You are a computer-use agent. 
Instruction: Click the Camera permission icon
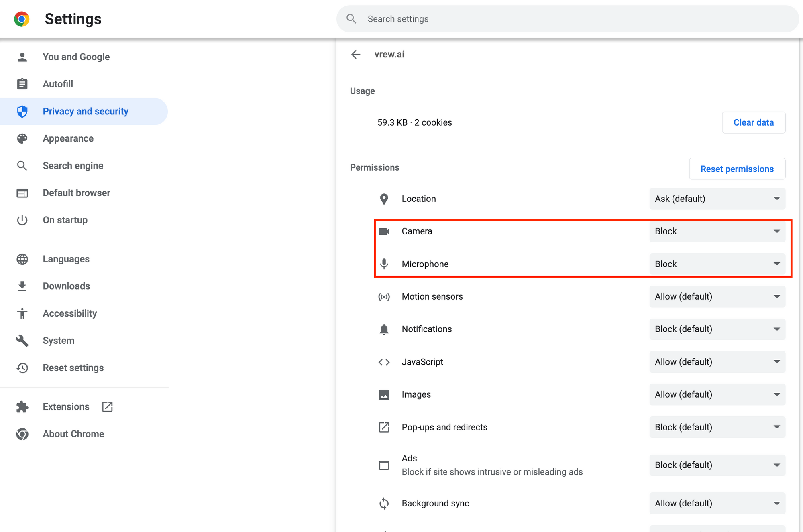[x=384, y=231]
